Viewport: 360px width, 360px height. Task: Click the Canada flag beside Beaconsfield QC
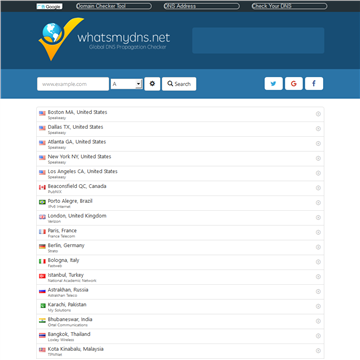[x=42, y=188]
